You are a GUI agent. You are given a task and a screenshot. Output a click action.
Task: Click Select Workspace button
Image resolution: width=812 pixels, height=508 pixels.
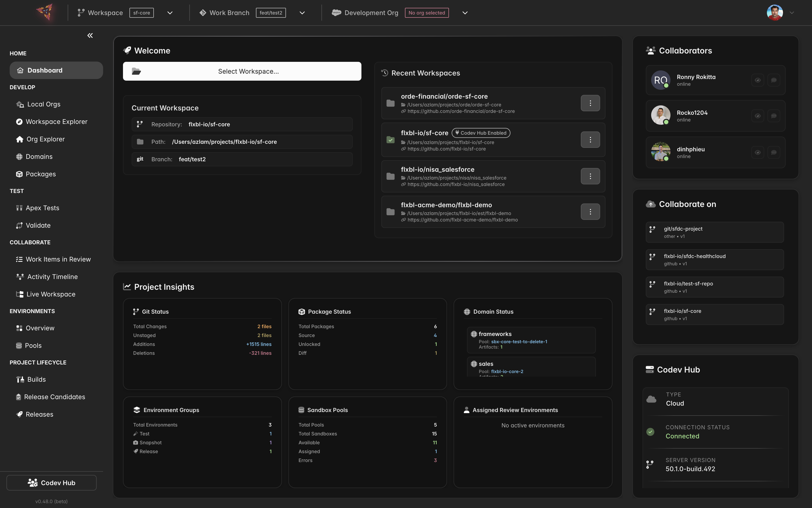[242, 71]
